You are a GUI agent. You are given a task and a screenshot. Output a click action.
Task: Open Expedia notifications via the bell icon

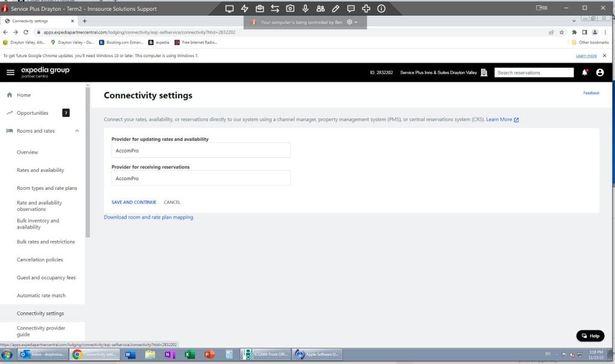coord(584,72)
